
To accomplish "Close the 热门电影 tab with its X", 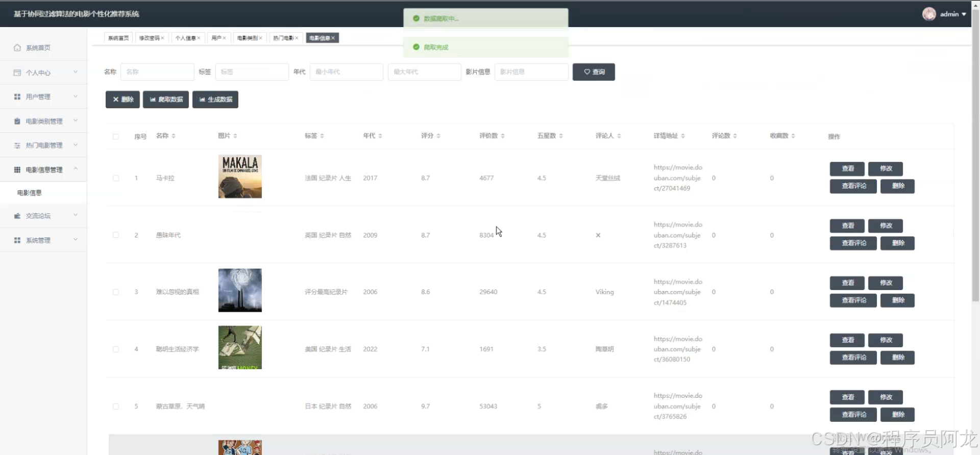I will [x=297, y=38].
